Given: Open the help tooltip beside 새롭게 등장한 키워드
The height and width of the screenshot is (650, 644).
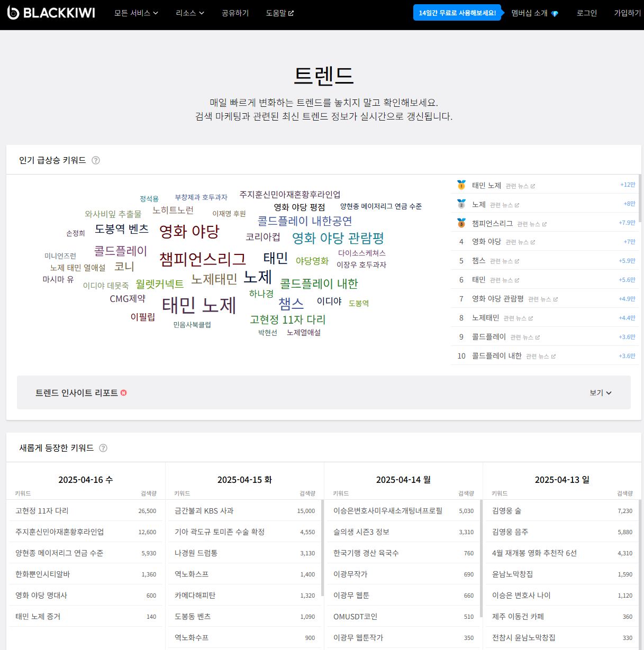Looking at the screenshot, I should click(x=103, y=448).
